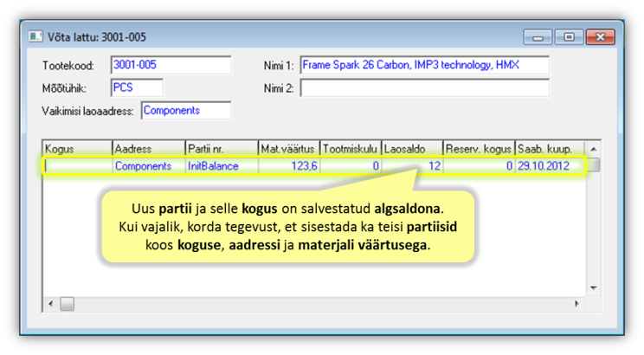Click the horizontal scrollbar thumb
Screen dimensions: 644x355
point(68,304)
